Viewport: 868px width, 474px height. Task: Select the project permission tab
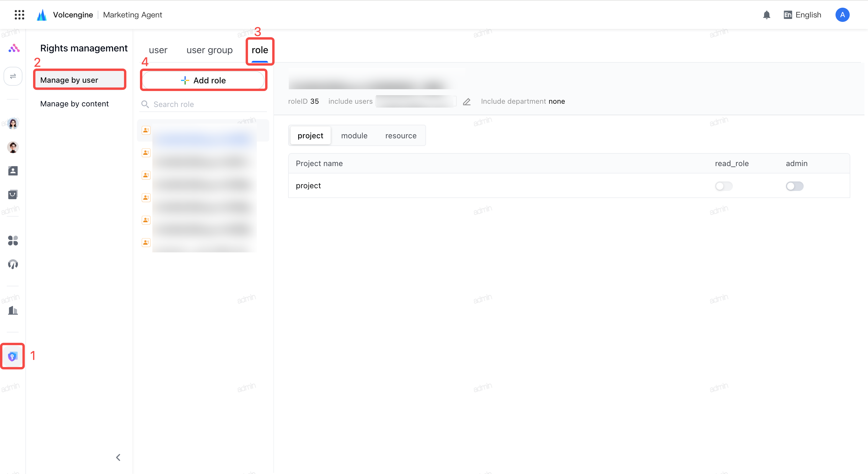click(310, 136)
